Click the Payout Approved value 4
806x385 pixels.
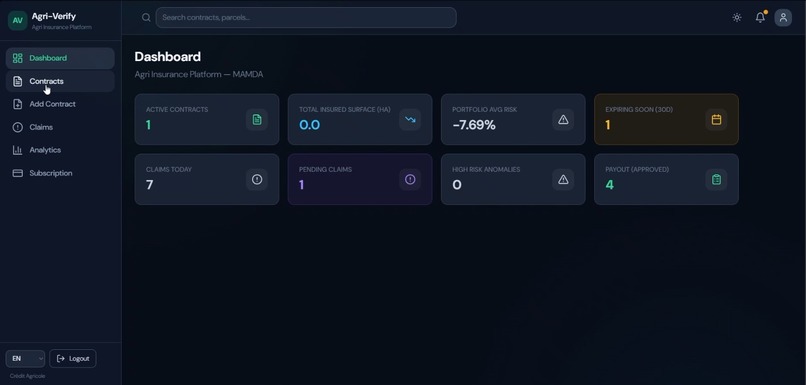point(610,185)
